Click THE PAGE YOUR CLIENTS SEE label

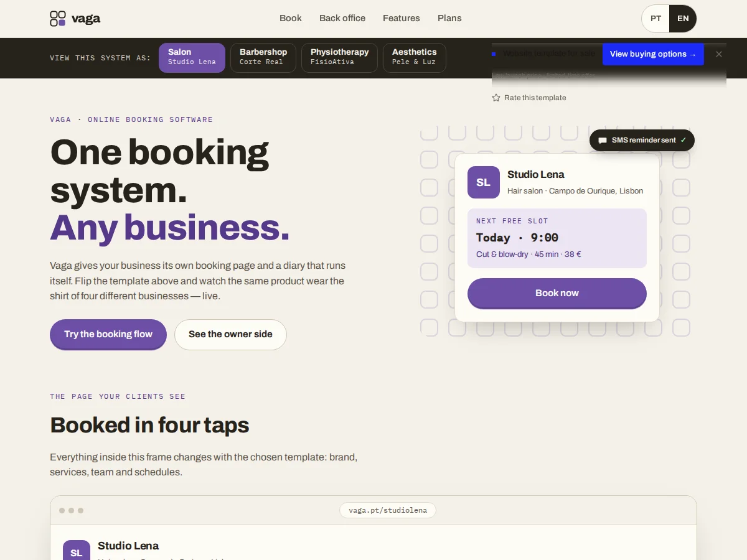[x=118, y=396]
